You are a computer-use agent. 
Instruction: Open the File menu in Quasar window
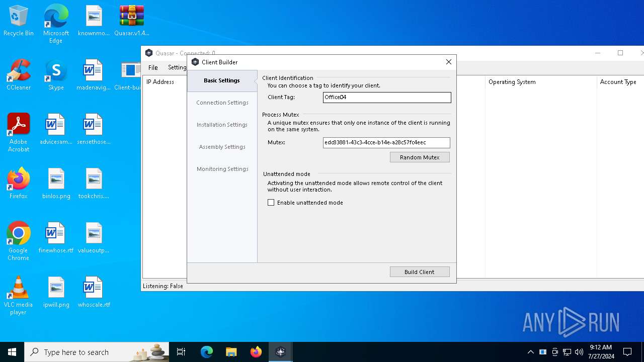[x=153, y=67]
